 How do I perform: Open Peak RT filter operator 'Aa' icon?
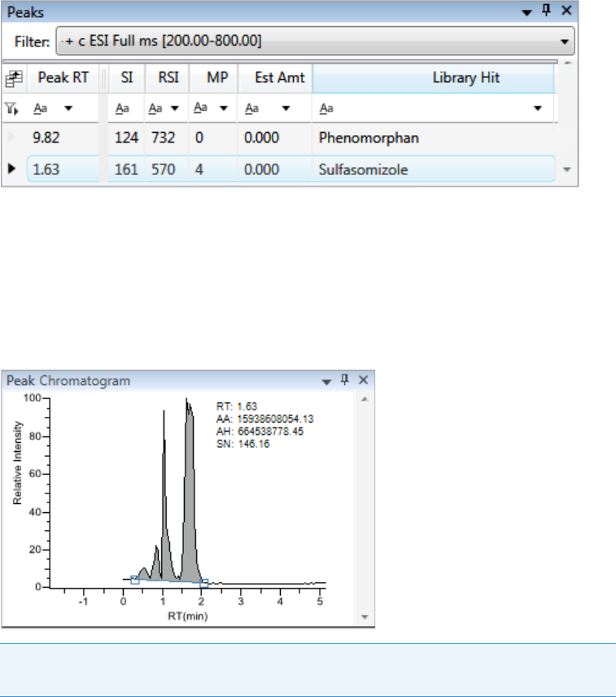click(x=41, y=108)
